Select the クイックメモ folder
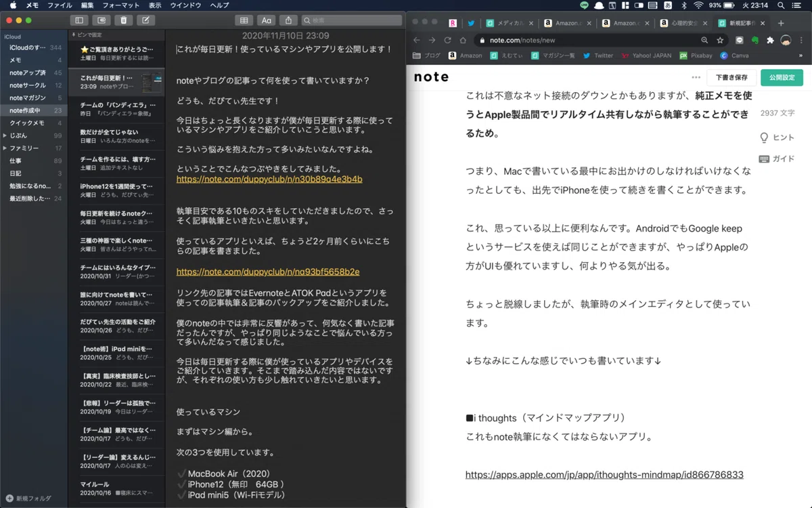Screen dimensions: 812x508 click(x=34, y=123)
